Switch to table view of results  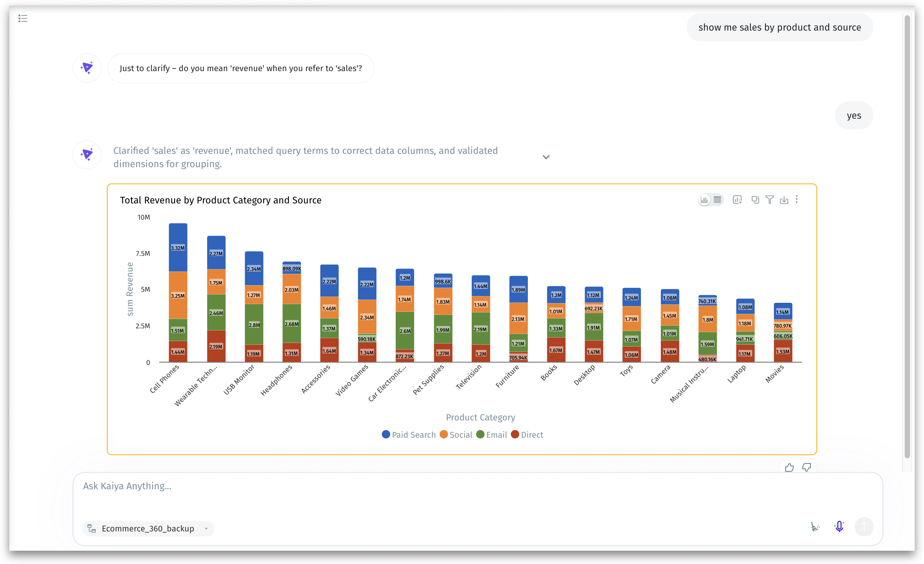click(x=717, y=200)
